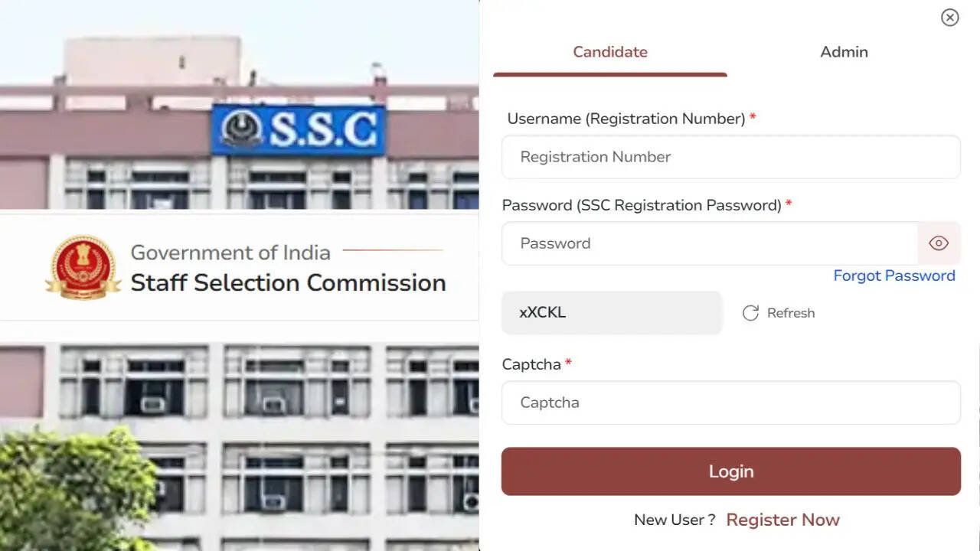Open the Forgot Password link
This screenshot has width=980, height=551.
point(893,275)
